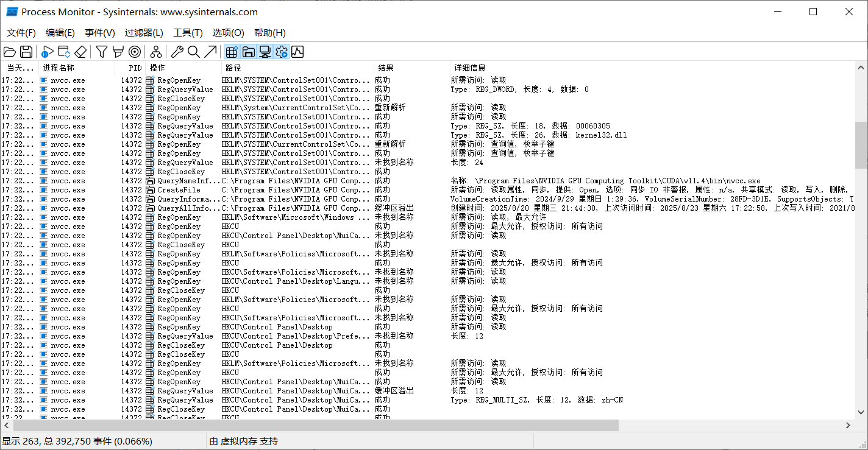
Task: Click the Process Monitor title bar app icon
Action: click(12, 12)
